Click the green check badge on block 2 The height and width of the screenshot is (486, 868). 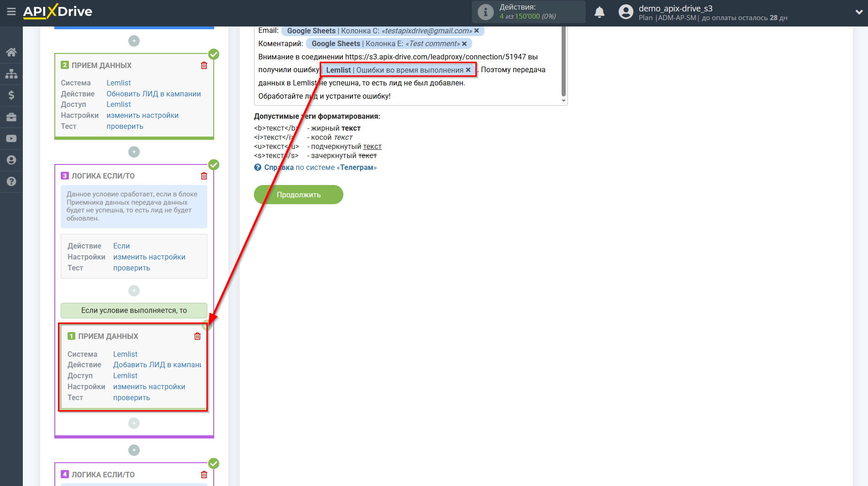(x=214, y=54)
